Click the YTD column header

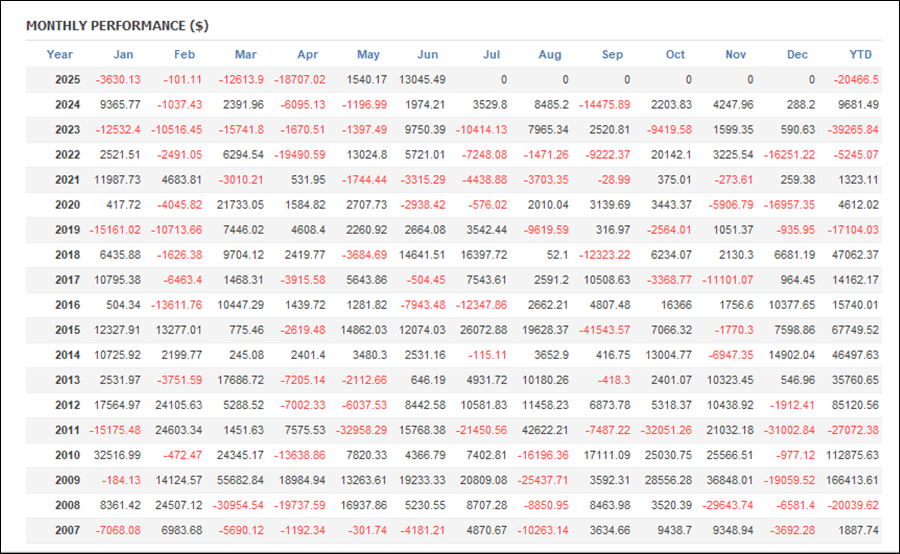coord(860,55)
